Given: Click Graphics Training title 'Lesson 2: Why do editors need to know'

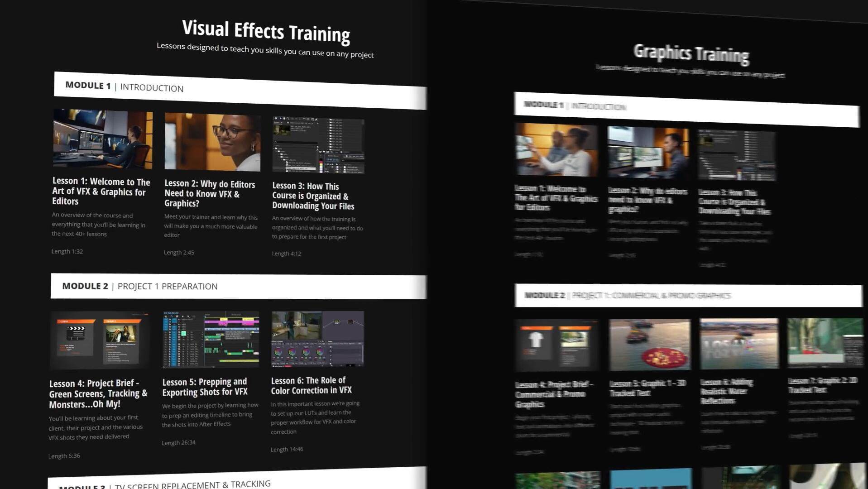Looking at the screenshot, I should (647, 200).
